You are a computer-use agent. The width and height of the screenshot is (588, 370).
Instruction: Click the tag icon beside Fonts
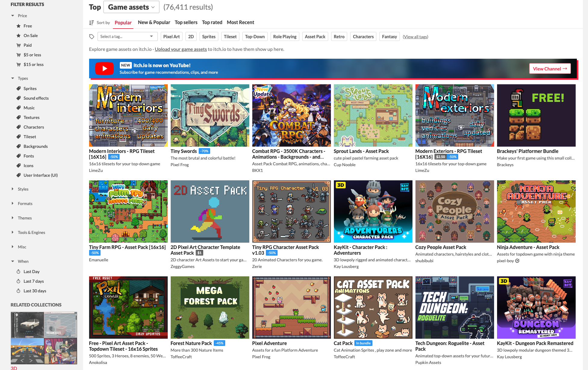[19, 156]
